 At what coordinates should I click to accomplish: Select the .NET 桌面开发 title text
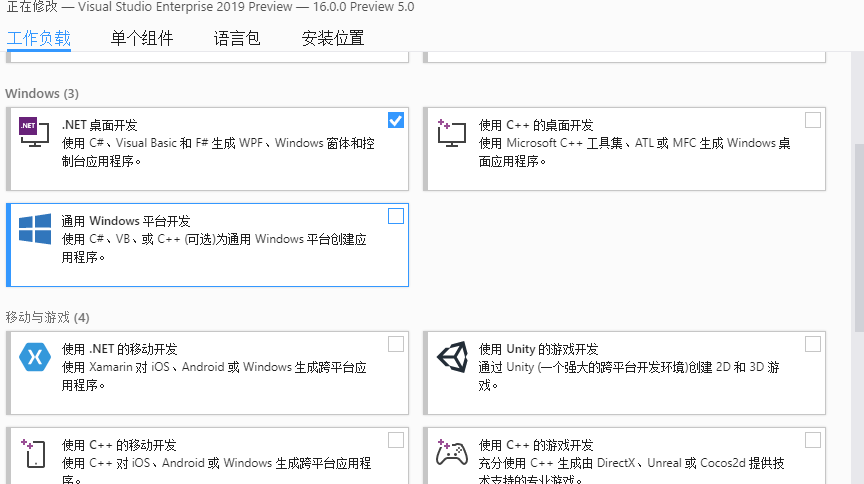[99, 125]
